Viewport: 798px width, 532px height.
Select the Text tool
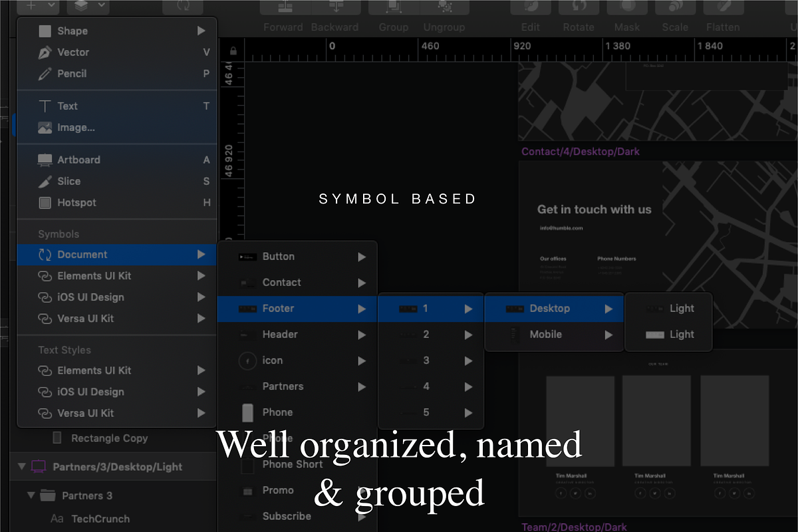click(117, 106)
